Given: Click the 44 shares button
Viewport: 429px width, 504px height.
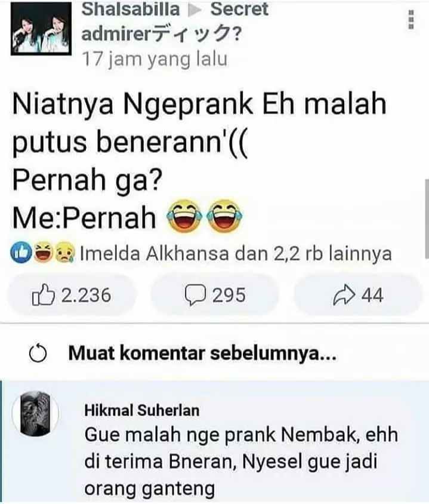Looking at the screenshot, I should click(358, 295).
